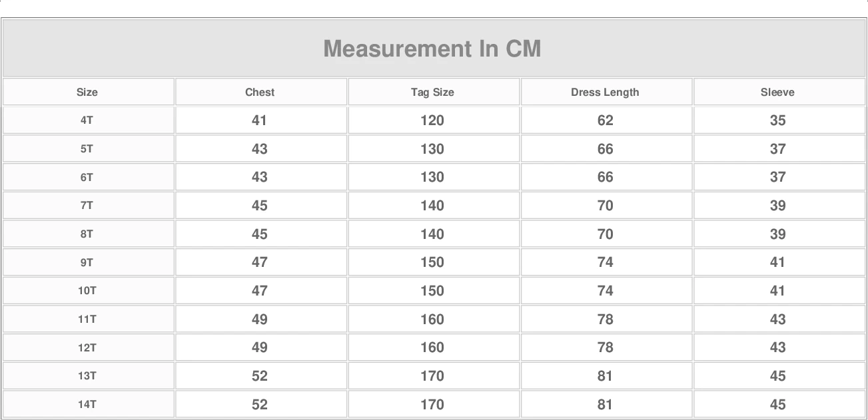Select the Size column header

pos(87,93)
